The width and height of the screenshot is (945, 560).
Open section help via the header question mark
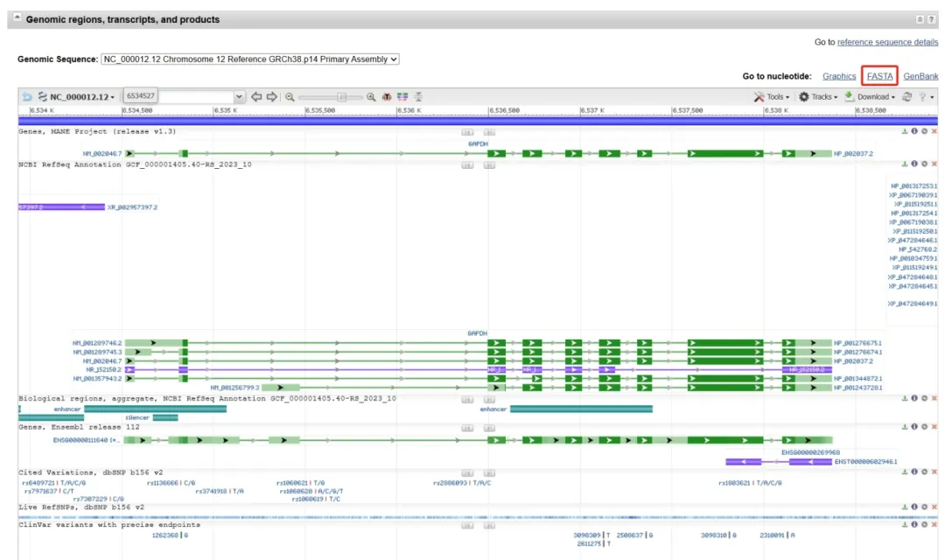[931, 19]
